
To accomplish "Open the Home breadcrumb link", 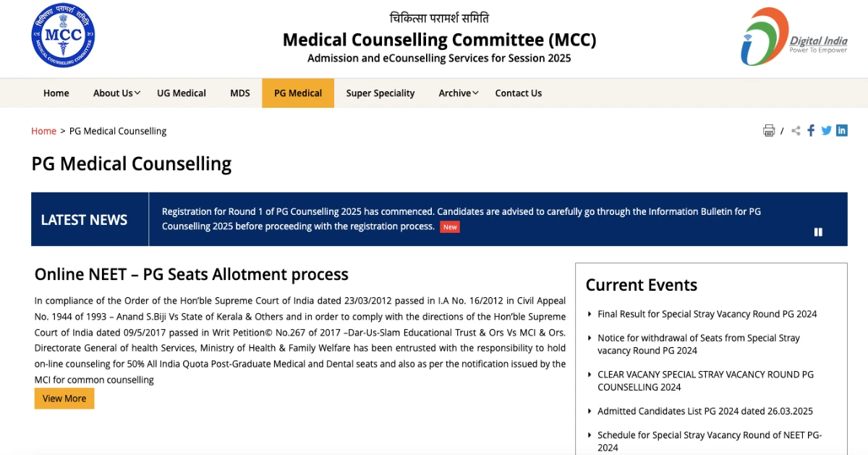I will [x=43, y=131].
